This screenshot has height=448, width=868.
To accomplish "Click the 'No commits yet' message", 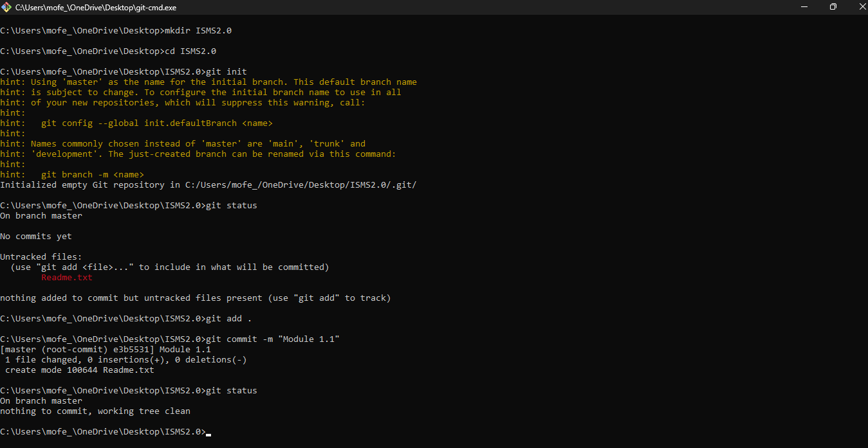I will point(35,236).
